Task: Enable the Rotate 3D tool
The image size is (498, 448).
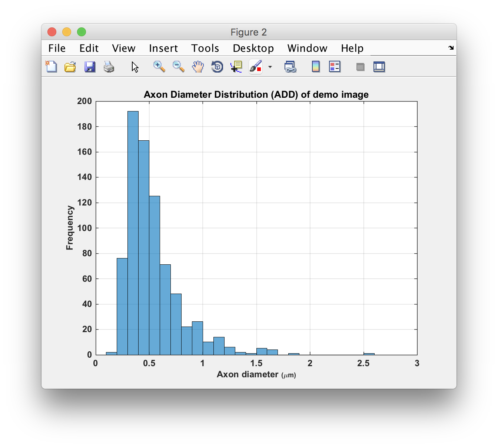Action: coord(217,67)
